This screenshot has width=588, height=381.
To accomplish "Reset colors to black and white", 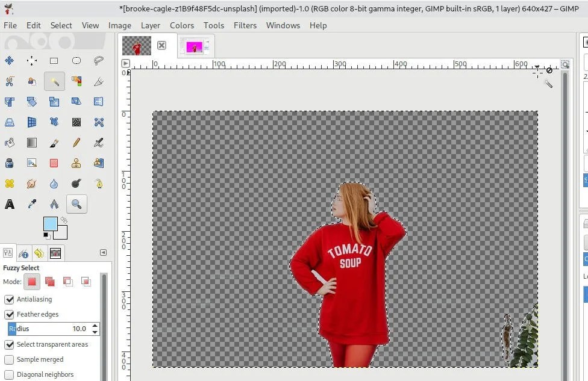I will [x=46, y=236].
